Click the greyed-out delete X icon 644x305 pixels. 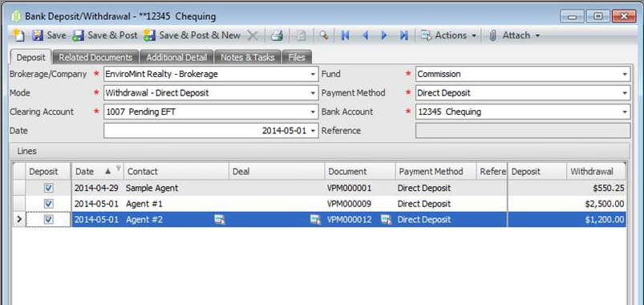253,36
